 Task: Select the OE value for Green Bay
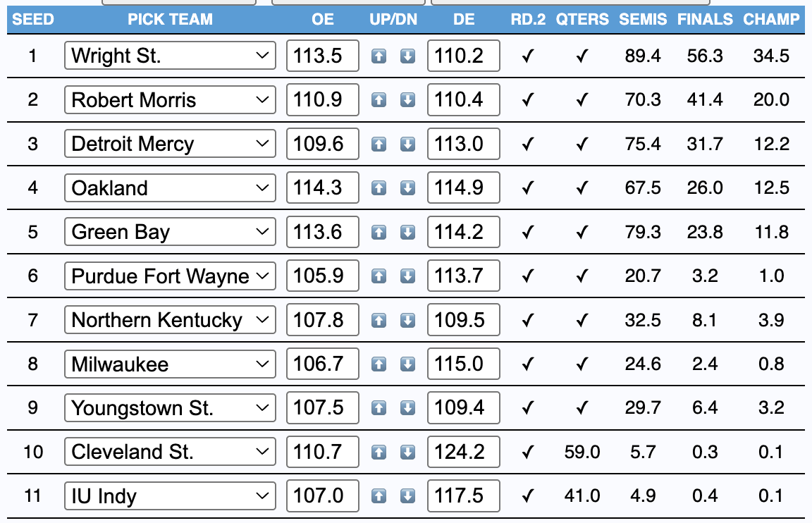click(322, 232)
